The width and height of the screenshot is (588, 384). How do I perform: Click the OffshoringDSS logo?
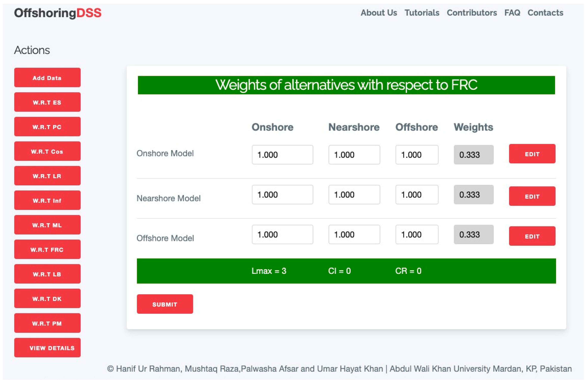coord(58,13)
